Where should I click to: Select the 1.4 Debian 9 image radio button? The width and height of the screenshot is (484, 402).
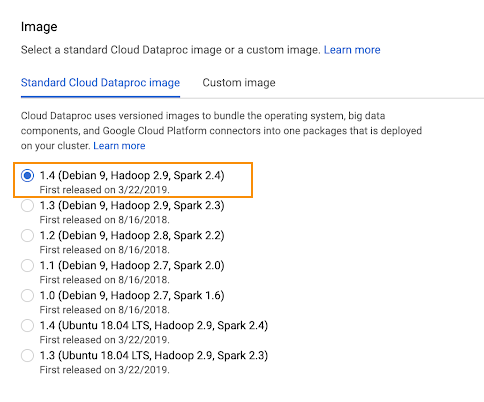(x=27, y=175)
